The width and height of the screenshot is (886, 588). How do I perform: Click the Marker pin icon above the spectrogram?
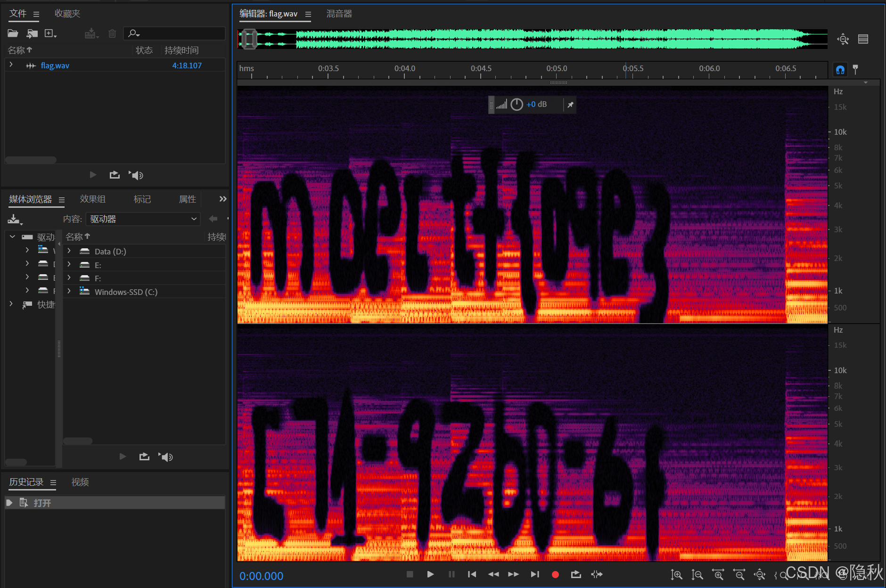pos(856,69)
